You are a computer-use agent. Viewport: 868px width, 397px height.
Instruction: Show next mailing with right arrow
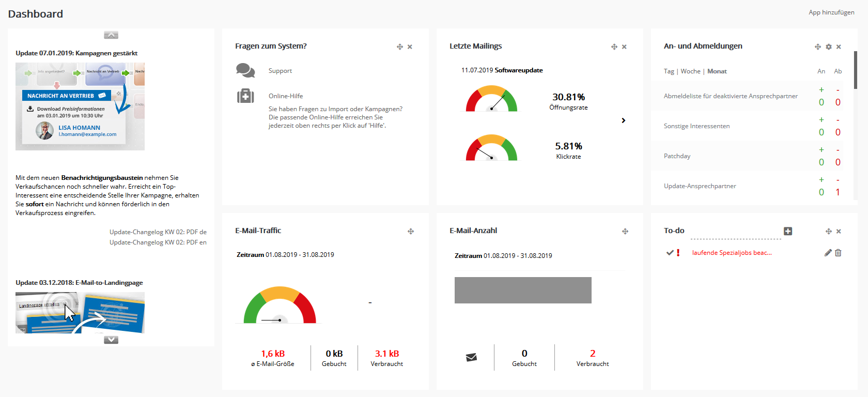point(624,120)
